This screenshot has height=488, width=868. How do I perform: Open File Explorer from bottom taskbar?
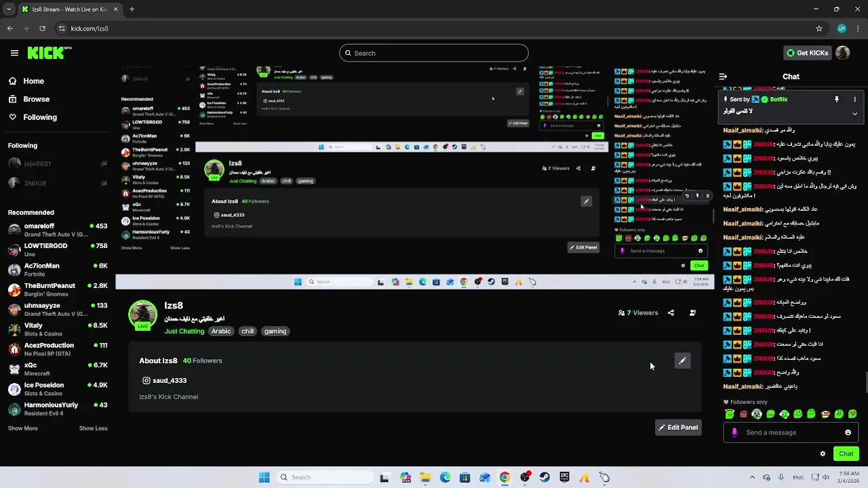click(x=425, y=477)
